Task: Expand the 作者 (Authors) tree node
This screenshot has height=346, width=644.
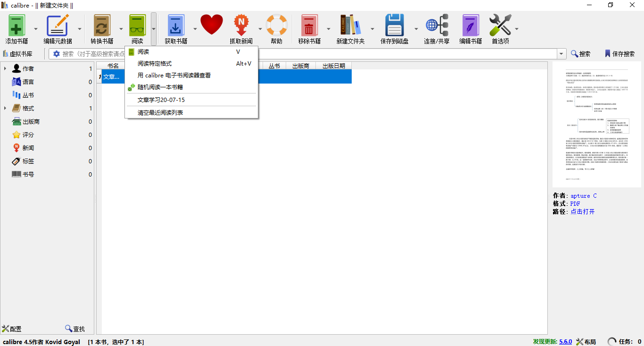Action: pos(5,69)
